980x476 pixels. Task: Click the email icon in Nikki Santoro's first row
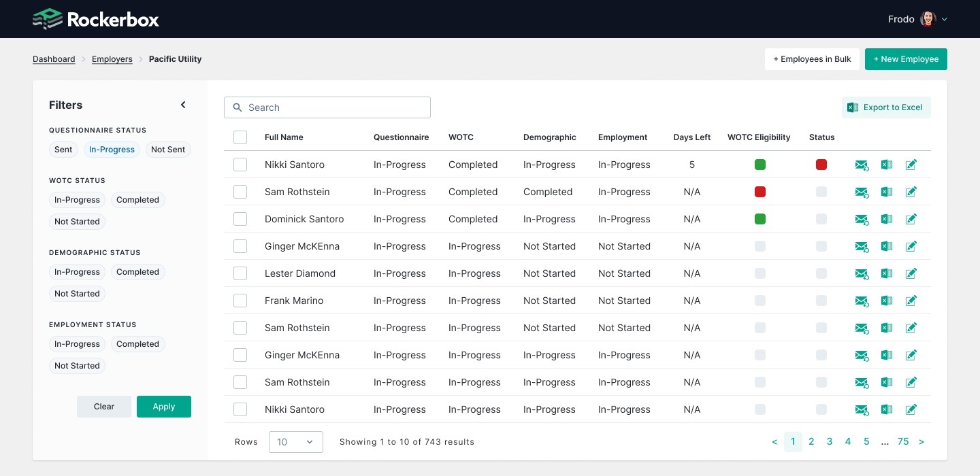862,165
